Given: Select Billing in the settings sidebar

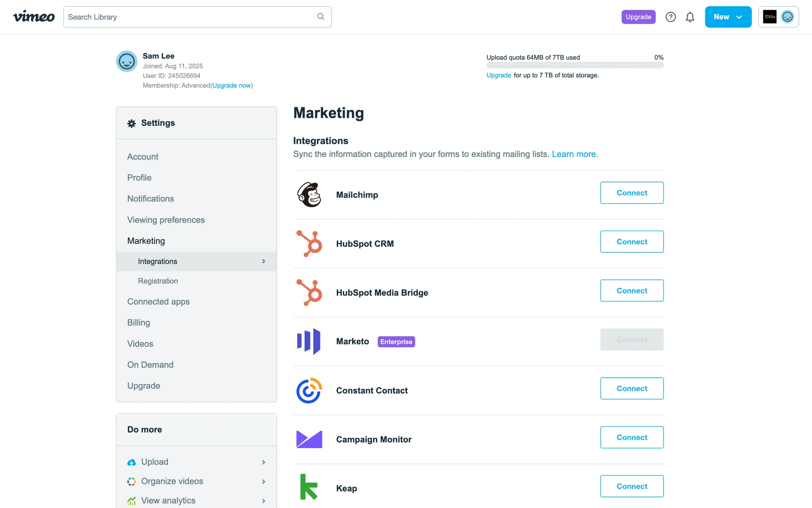Looking at the screenshot, I should pyautogui.click(x=138, y=323).
